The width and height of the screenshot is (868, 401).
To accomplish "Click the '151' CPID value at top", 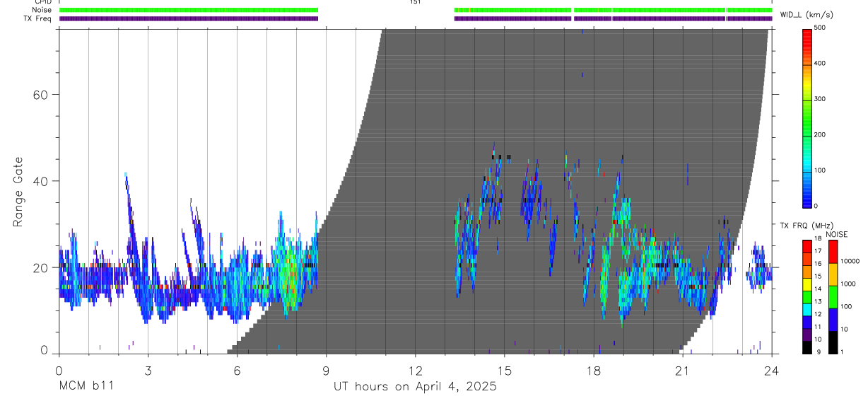I will tap(416, 2).
